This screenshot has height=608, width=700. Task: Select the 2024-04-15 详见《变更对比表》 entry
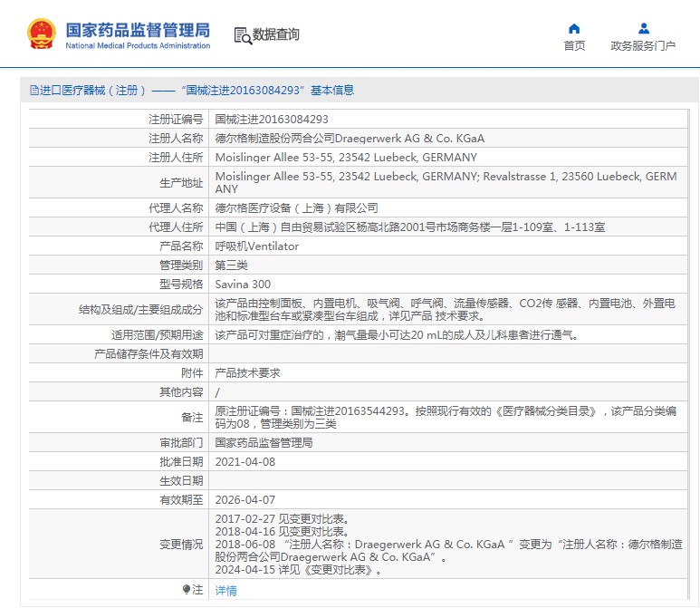tap(299, 570)
